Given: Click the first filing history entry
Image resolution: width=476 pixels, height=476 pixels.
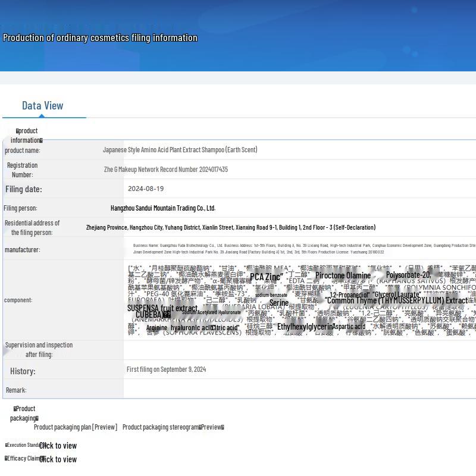Looking at the screenshot, I should click(166, 369).
